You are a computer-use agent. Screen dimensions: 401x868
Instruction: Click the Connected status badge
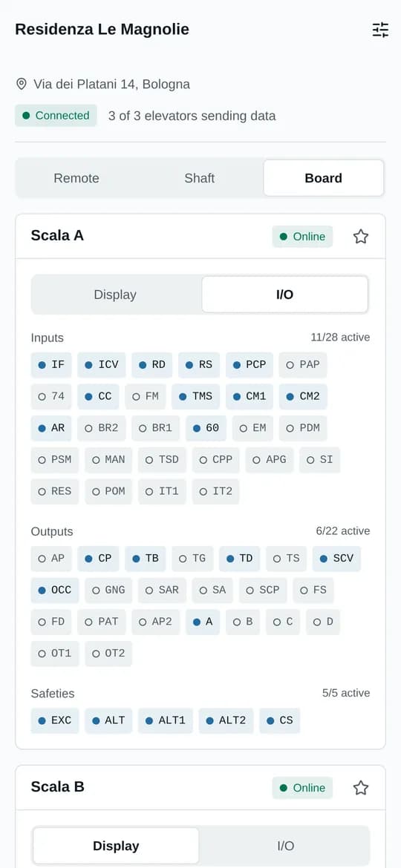[x=56, y=116]
